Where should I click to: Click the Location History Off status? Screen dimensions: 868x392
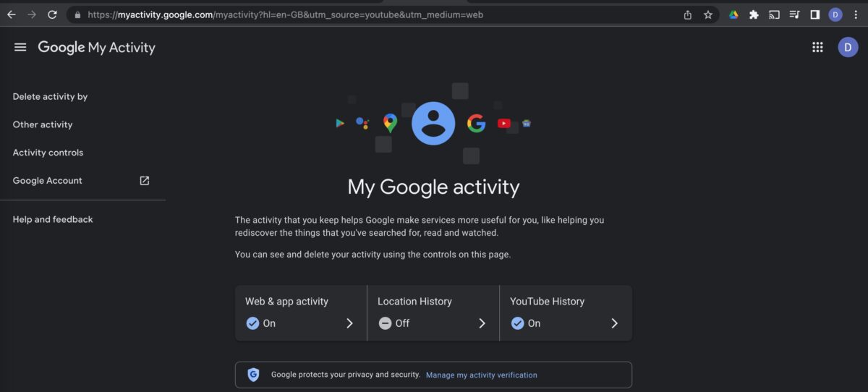pos(393,323)
